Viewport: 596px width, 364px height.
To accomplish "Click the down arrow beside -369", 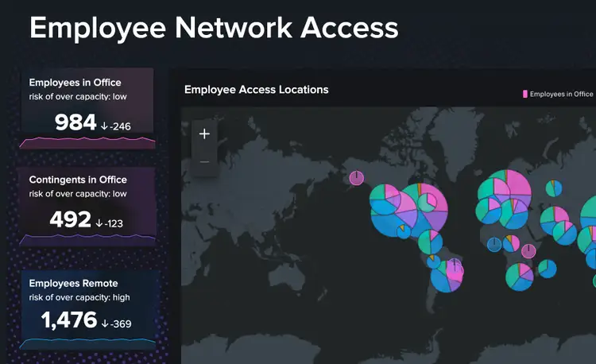I will (104, 323).
